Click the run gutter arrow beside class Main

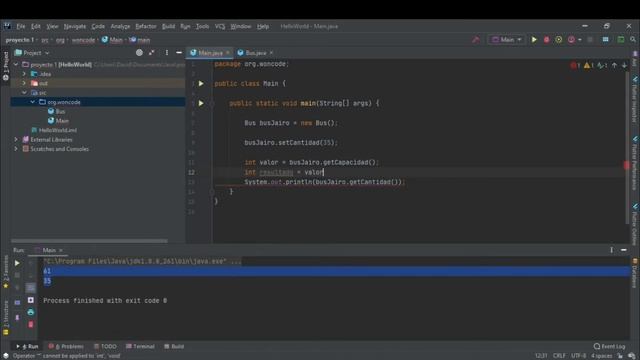click(201, 83)
